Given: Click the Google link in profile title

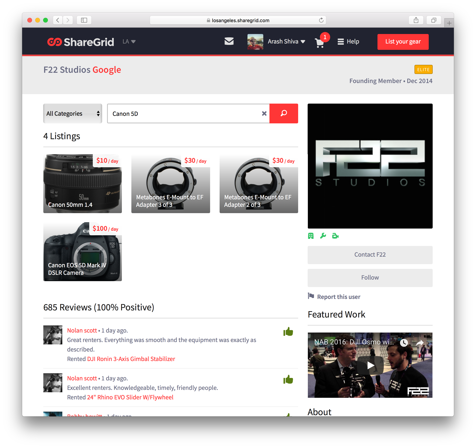Looking at the screenshot, I should pyautogui.click(x=107, y=70).
